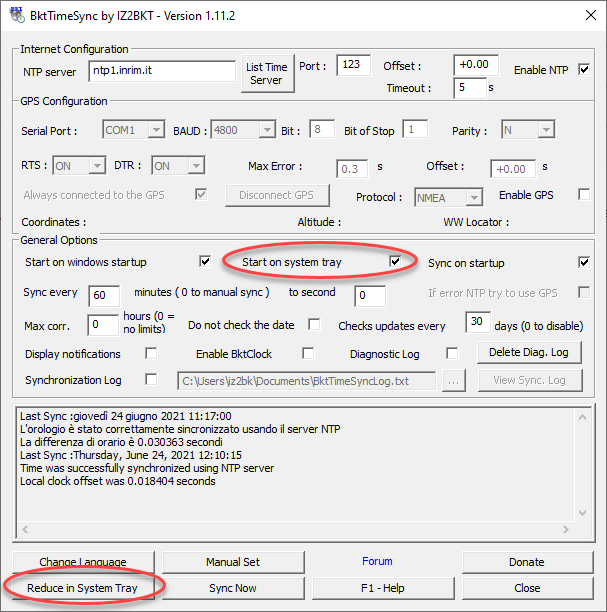This screenshot has height=612, width=607.
Task: Click the log horizontal scroll left arrow
Action: [x=25, y=529]
